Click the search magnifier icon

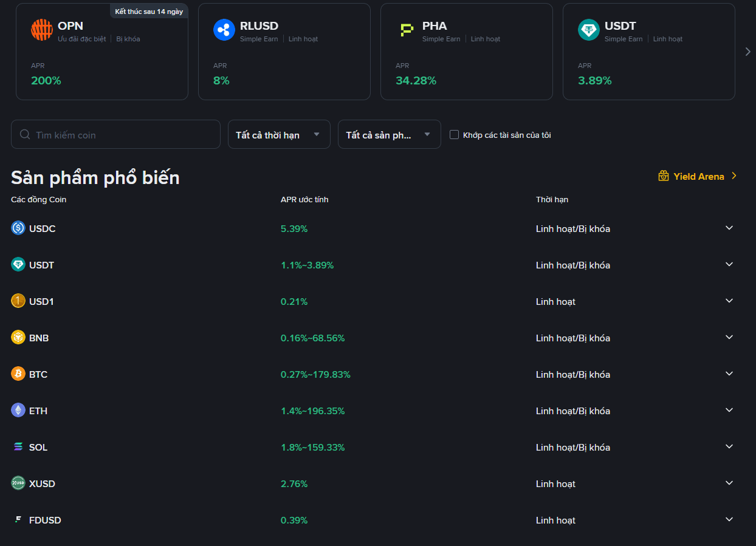[25, 134]
